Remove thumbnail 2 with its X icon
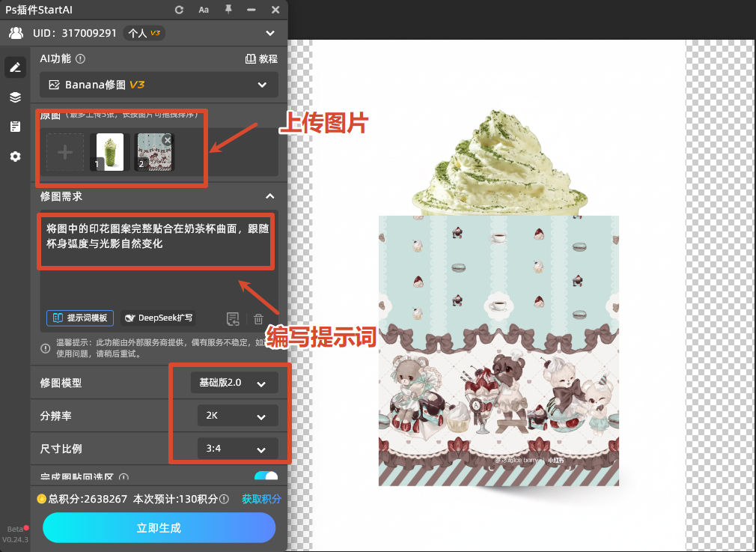Screen dimensions: 756x552 click(x=168, y=140)
